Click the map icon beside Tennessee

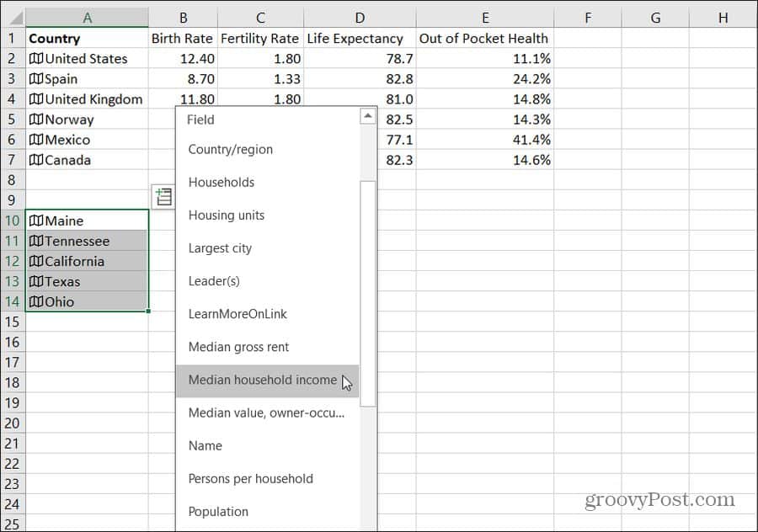35,242
